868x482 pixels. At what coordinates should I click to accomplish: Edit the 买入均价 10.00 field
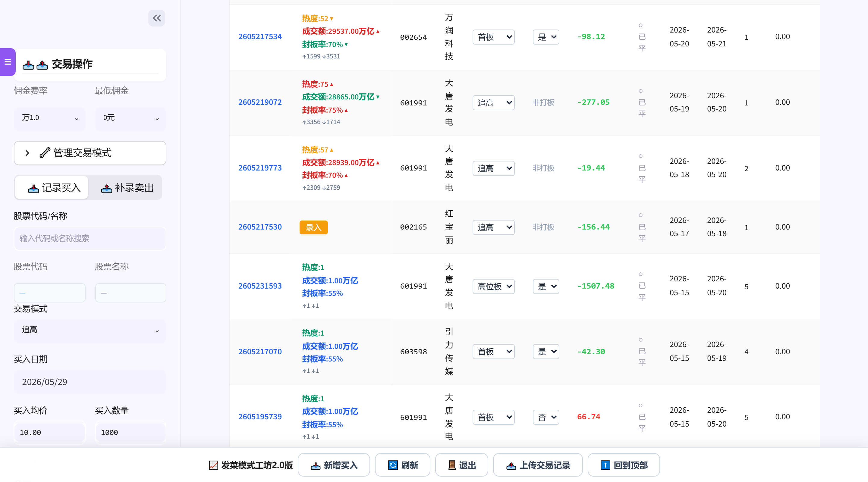[49, 432]
